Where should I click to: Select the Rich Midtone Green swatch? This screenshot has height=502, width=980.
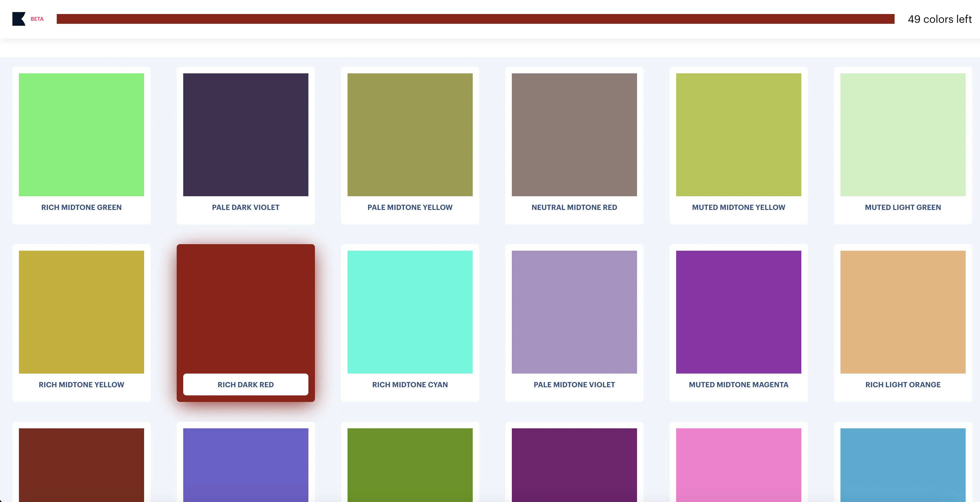pos(82,135)
